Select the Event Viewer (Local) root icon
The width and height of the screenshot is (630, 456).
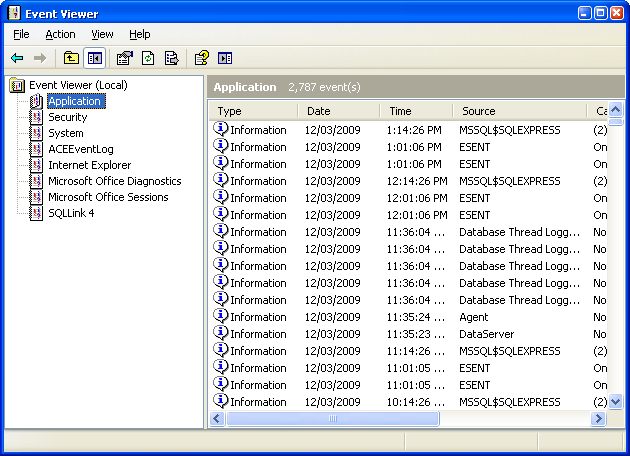17,85
